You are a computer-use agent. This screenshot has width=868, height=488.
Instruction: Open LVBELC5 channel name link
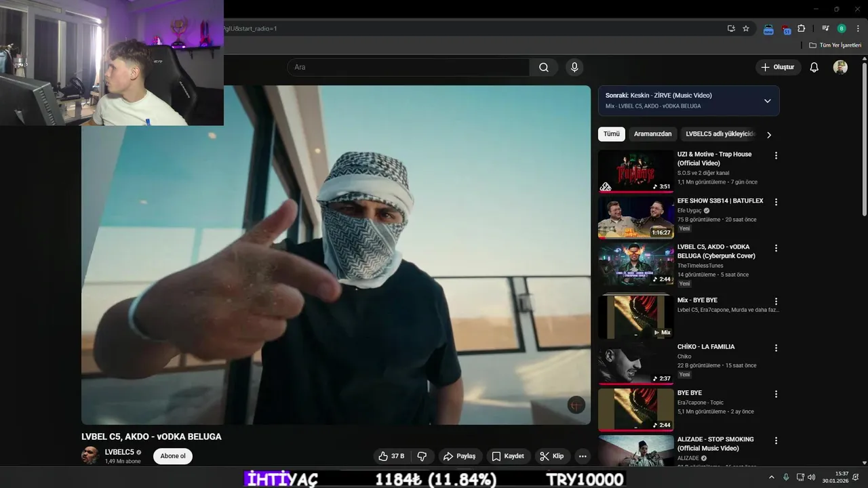[119, 452]
